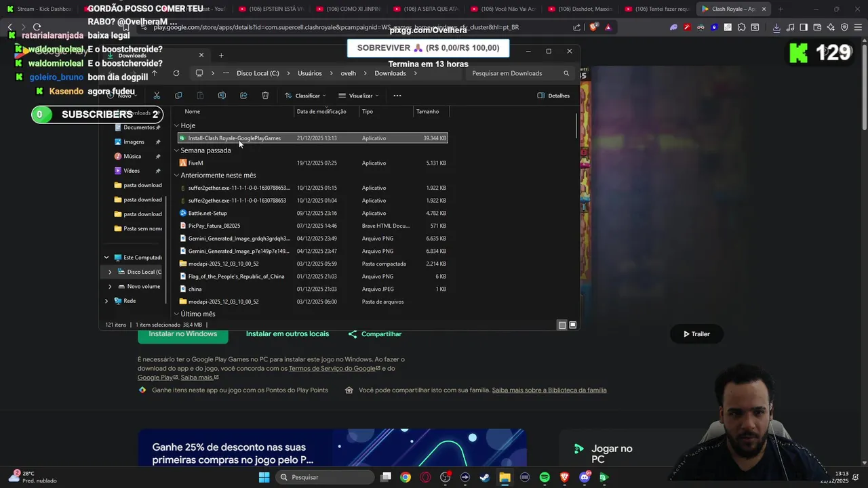The image size is (868, 488).
Task: Expand Novo volume in navigation tree
Action: [110, 287]
